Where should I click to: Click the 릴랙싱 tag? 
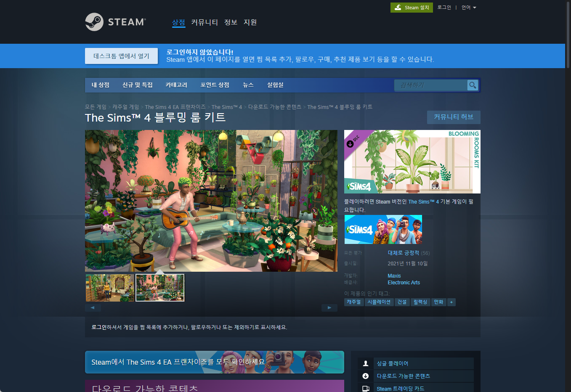coord(420,302)
